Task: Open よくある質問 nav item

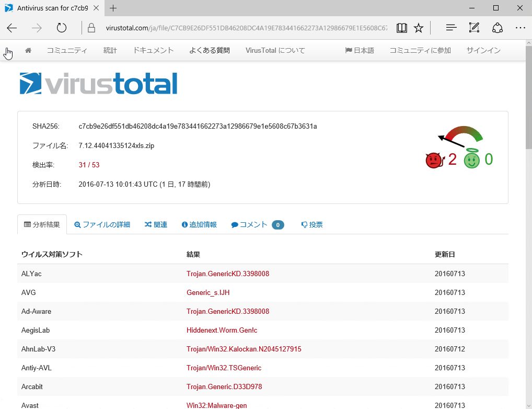Action: click(210, 50)
